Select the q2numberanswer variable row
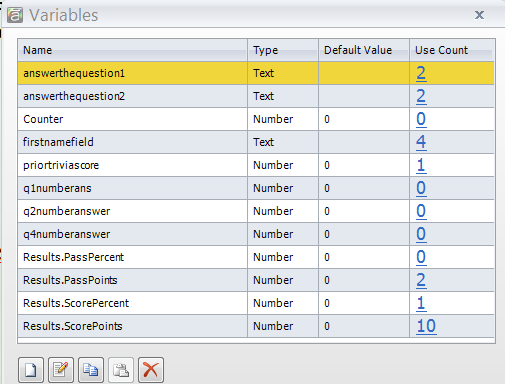505x384 pixels. tap(256, 211)
